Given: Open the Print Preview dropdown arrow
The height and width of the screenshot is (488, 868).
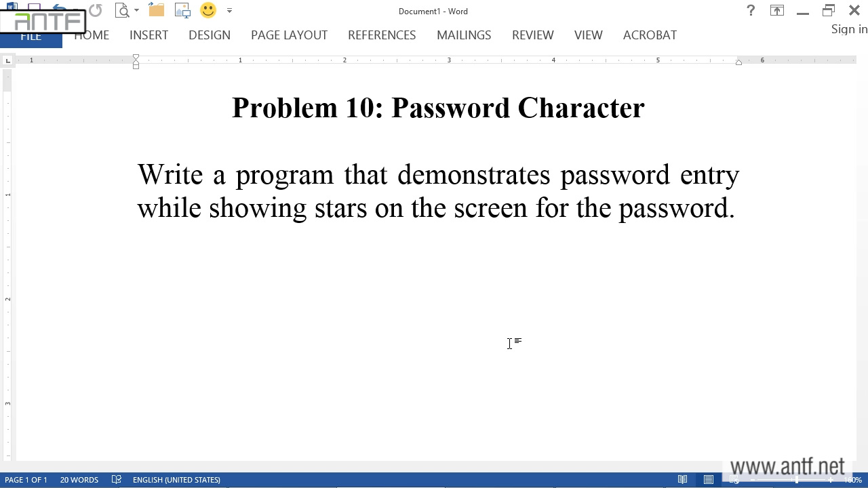Looking at the screenshot, I should pyautogui.click(x=136, y=11).
